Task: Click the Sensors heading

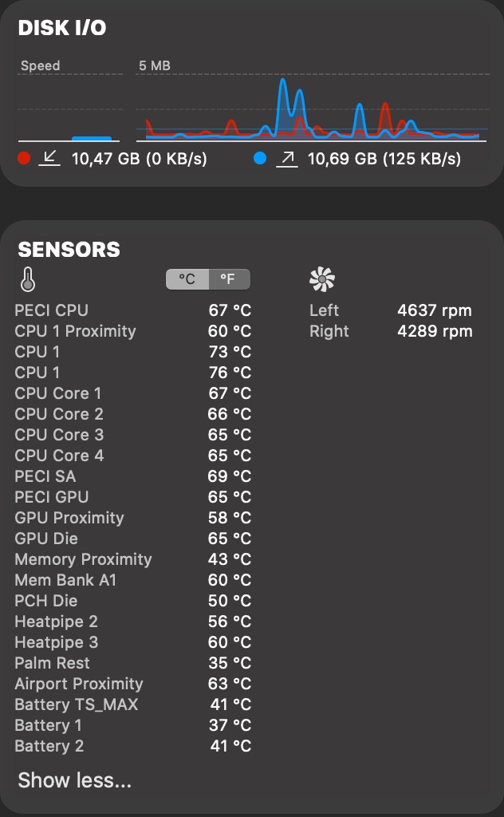Action: pyautogui.click(x=69, y=250)
